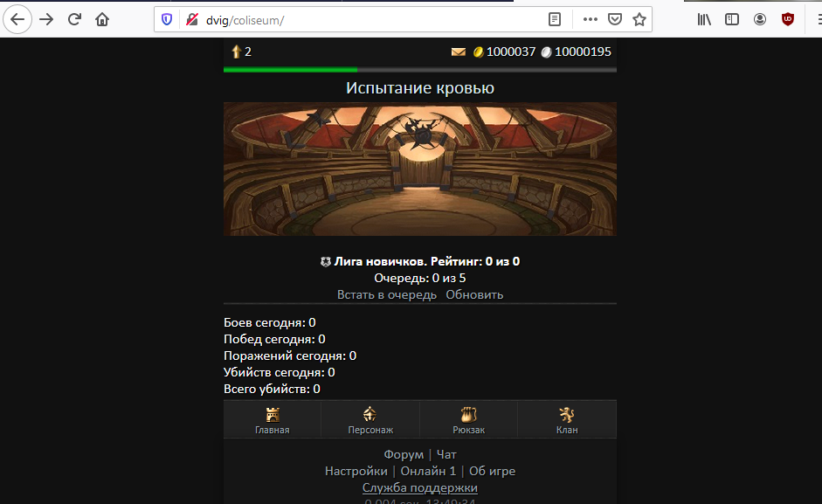Image resolution: width=822 pixels, height=504 pixels.
Task: Open the Firefox hamburger menu
Action: pos(819,19)
